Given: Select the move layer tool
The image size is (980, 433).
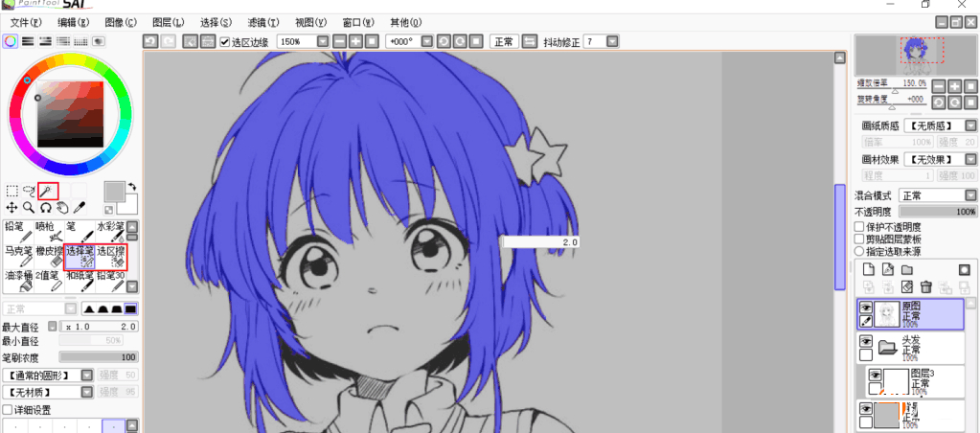Looking at the screenshot, I should pos(11,207).
